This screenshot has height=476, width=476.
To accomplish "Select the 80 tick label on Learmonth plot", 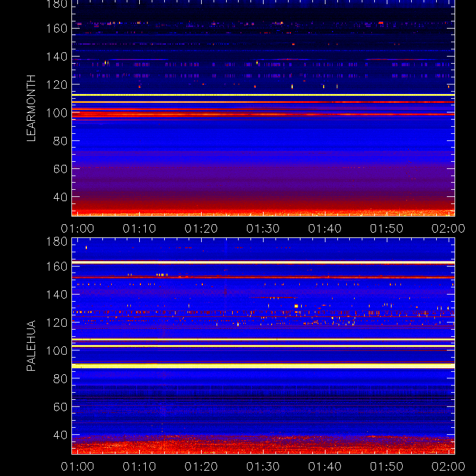I will (x=60, y=141).
